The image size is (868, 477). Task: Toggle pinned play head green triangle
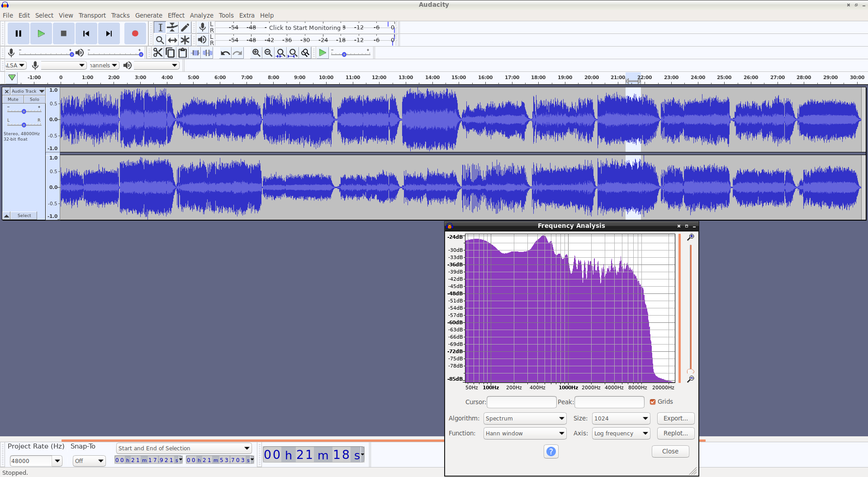(12, 78)
